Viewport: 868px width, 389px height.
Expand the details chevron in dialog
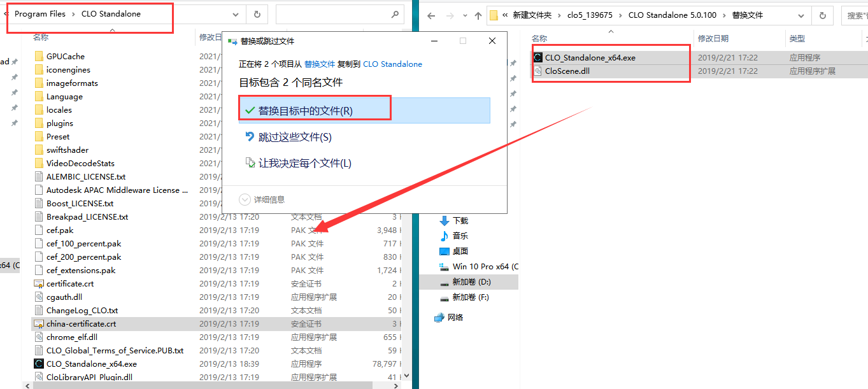[x=245, y=199]
